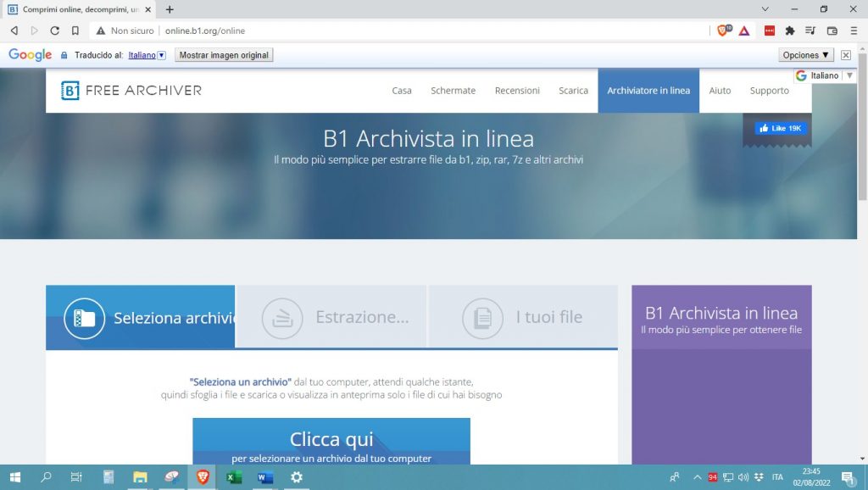Click the Mostrar imagen original button
Image resolution: width=868 pixels, height=490 pixels.
click(224, 54)
